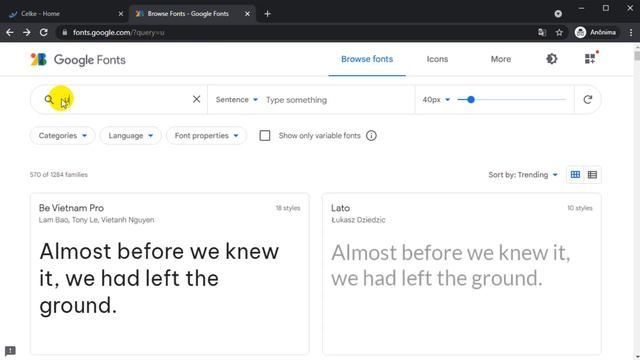The height and width of the screenshot is (360, 640).
Task: Open the More menu
Action: 501,59
